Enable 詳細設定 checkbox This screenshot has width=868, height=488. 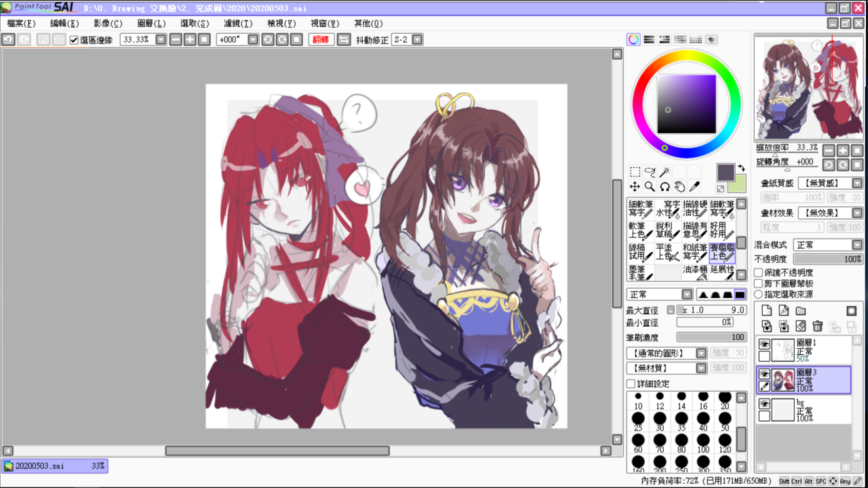pos(631,384)
